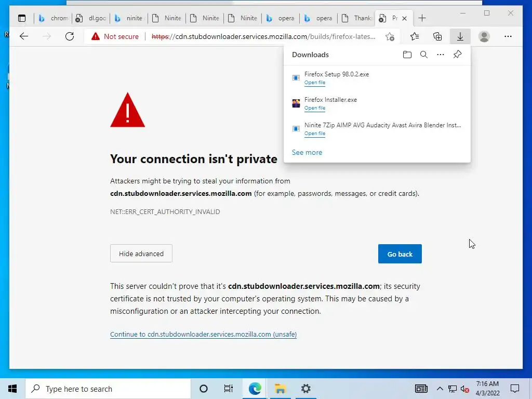532x399 pixels.
Task: Open Cortana circle icon on taskbar
Action: coord(204,389)
